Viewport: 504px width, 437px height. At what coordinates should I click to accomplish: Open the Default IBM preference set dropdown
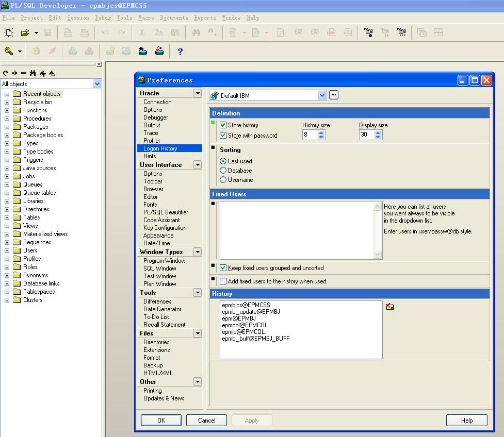pyautogui.click(x=322, y=95)
